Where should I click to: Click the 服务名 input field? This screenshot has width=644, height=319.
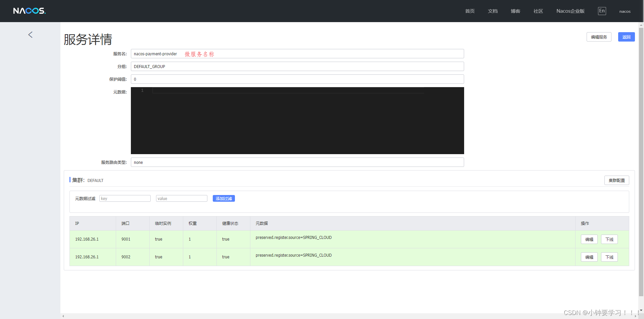click(297, 54)
